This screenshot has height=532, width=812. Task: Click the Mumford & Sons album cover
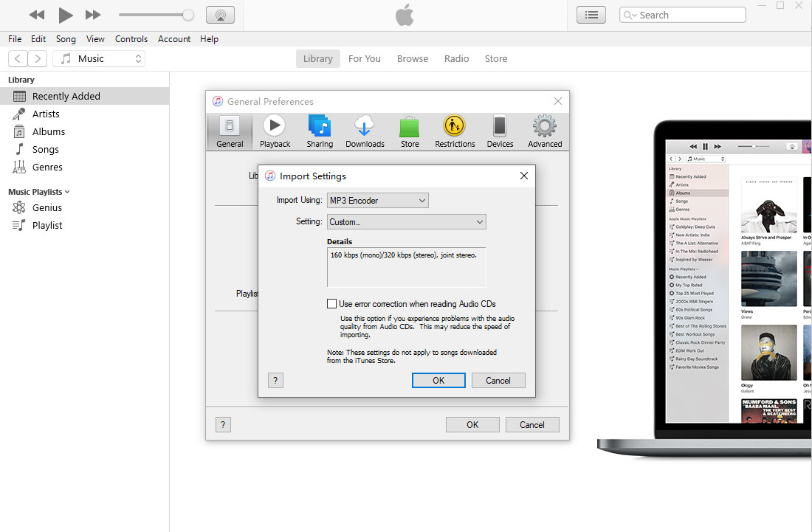[768, 411]
